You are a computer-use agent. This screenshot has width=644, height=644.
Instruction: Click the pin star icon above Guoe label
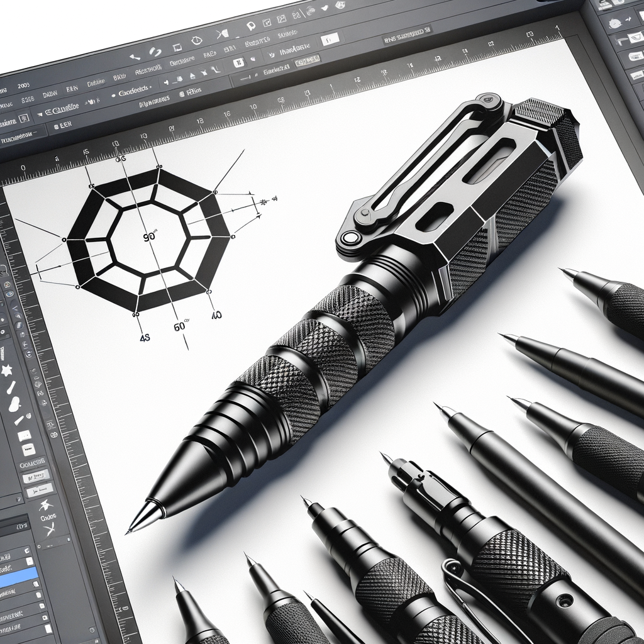pos(45,505)
